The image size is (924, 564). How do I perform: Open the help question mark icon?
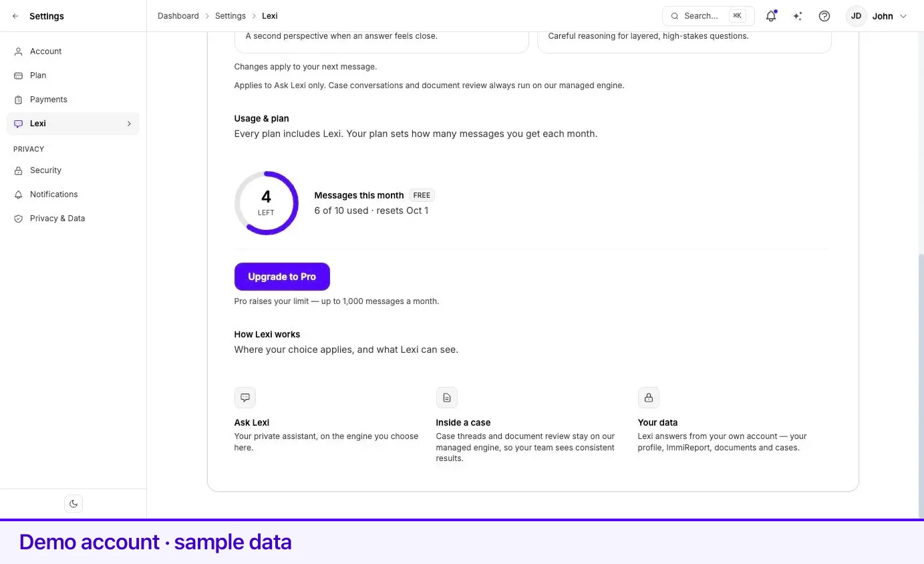[x=824, y=16]
